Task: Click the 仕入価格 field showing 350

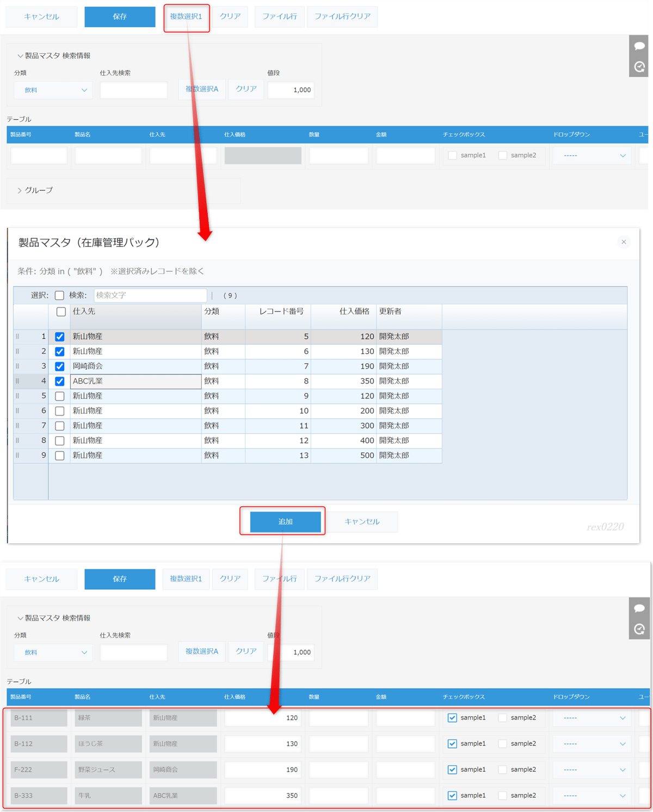Action: pyautogui.click(x=263, y=796)
